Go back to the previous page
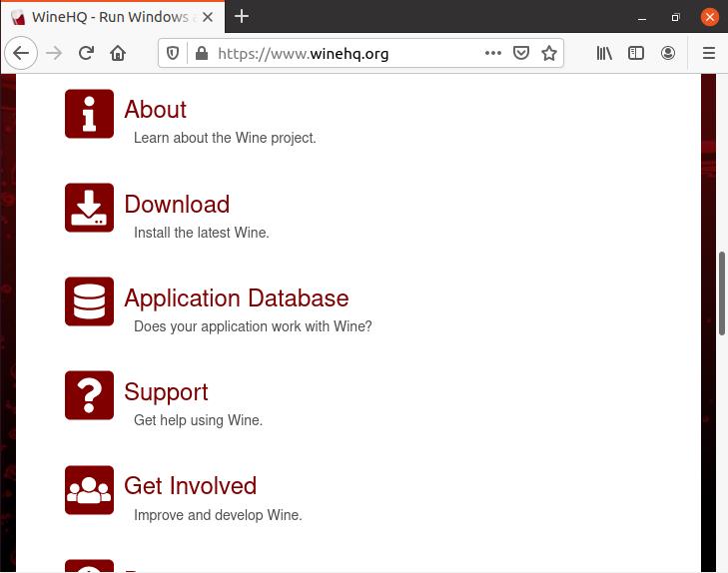This screenshot has width=728, height=573. click(21, 53)
